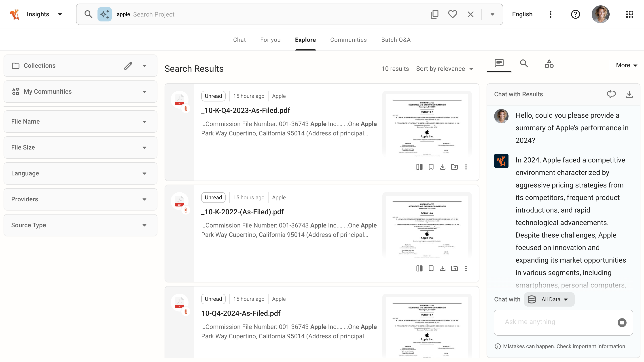Edit Collections with the pencil icon
Image resolution: width=644 pixels, height=362 pixels.
[128, 66]
